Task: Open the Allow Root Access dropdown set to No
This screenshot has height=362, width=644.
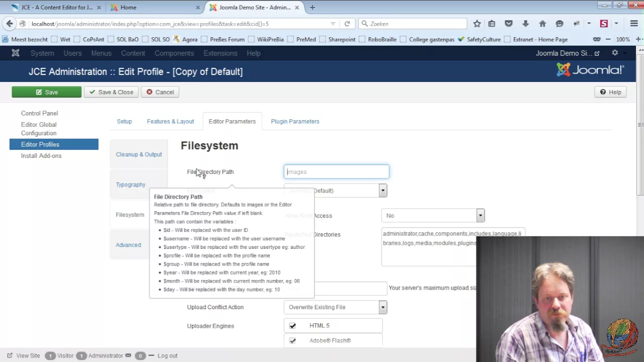Action: click(433, 216)
